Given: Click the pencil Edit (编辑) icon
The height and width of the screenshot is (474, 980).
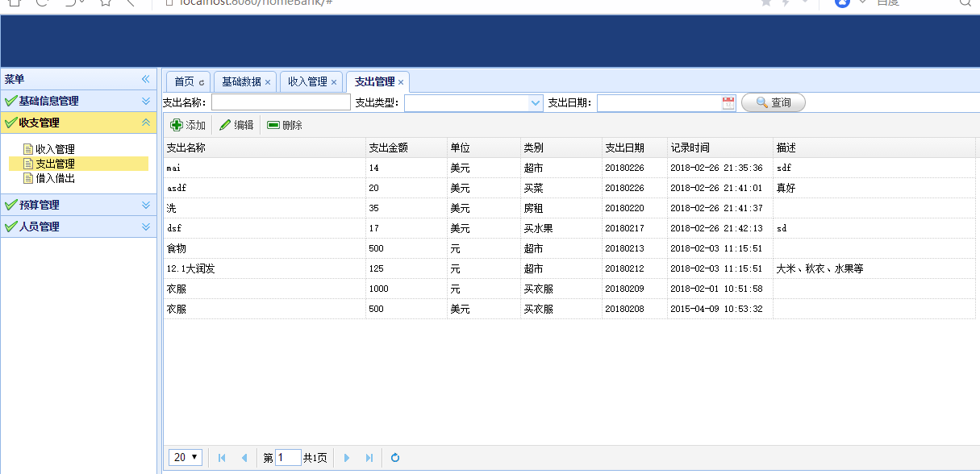Looking at the screenshot, I should click(x=225, y=125).
